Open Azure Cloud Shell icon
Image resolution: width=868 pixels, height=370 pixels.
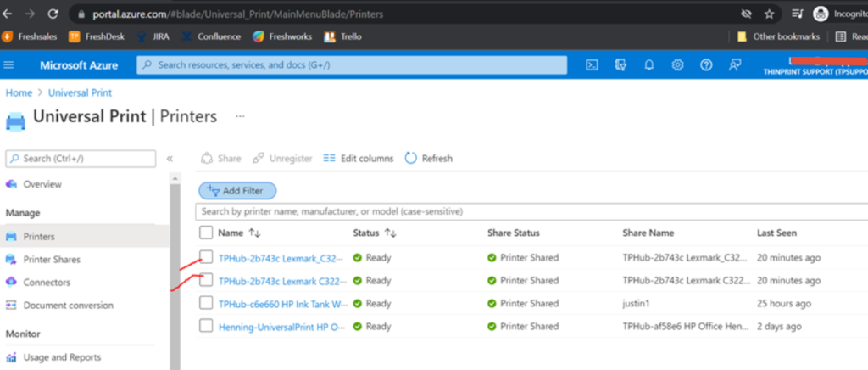pos(592,64)
